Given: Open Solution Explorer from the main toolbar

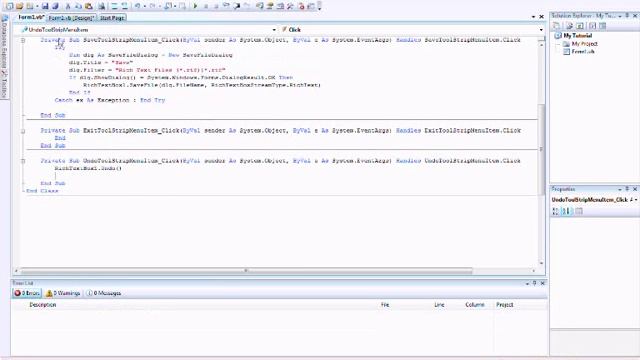Looking at the screenshot, I should [x=259, y=6].
